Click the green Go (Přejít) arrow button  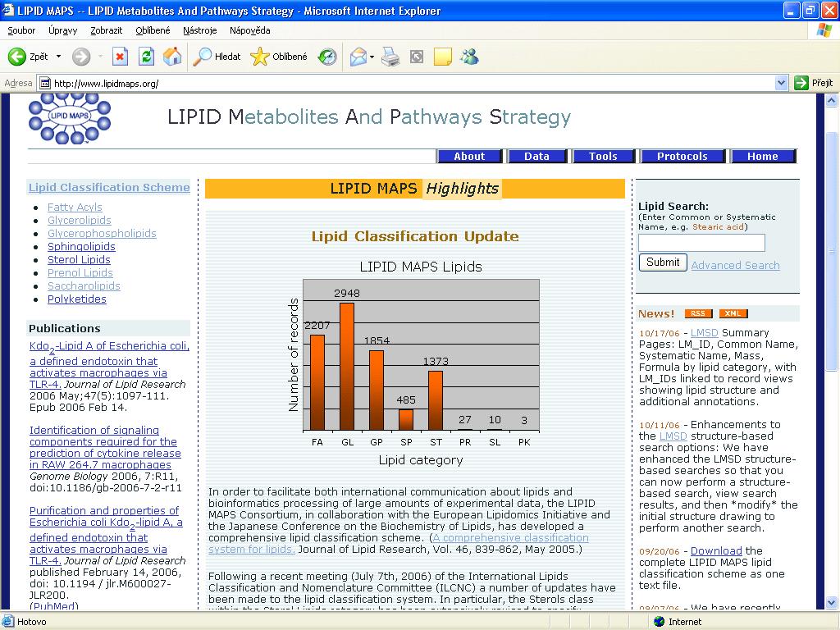click(x=801, y=83)
